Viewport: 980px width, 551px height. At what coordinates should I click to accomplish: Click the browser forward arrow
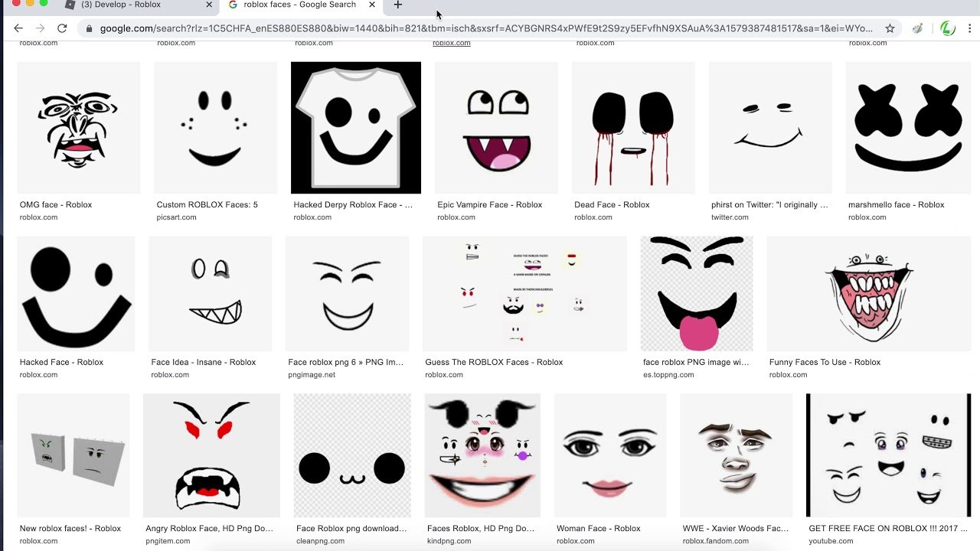[40, 28]
